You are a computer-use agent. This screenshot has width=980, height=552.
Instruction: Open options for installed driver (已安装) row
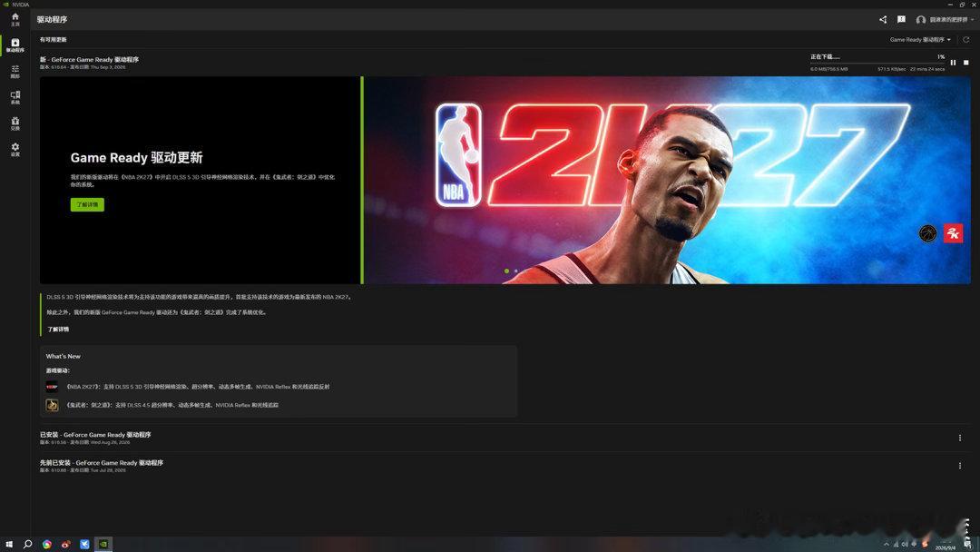pyautogui.click(x=960, y=438)
